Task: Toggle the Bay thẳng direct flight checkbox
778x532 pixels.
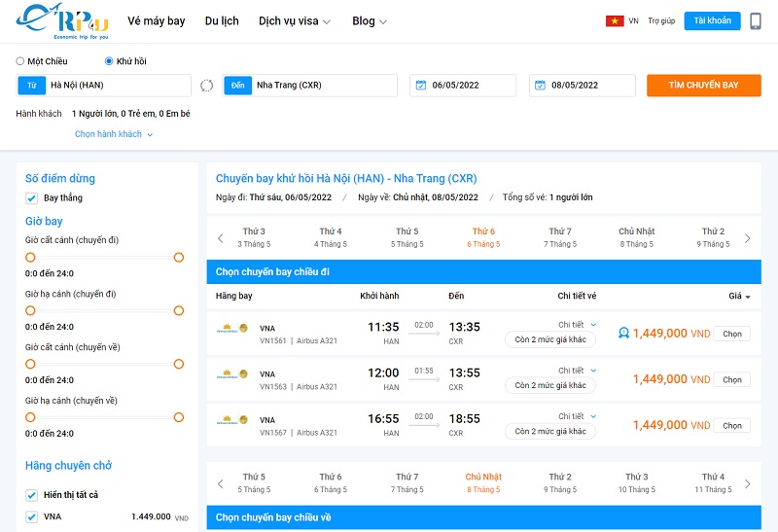Action: 31,198
